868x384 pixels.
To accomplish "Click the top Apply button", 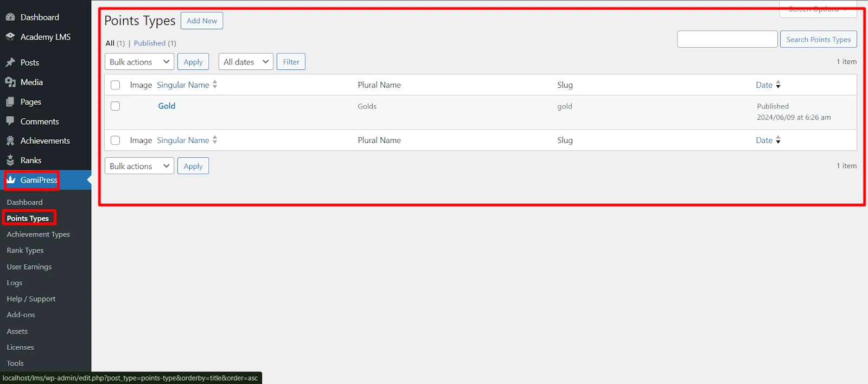I will (193, 62).
